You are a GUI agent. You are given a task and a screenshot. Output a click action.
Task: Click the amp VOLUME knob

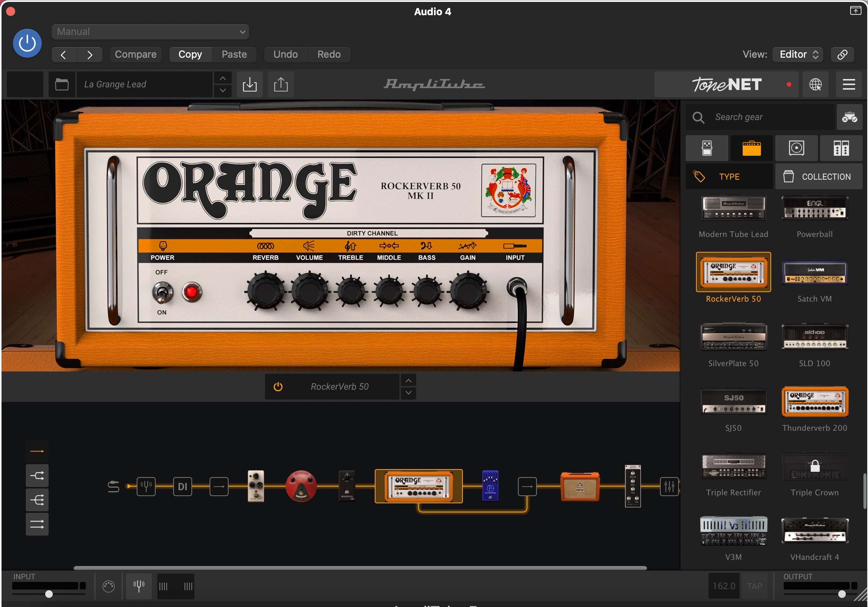coord(309,291)
